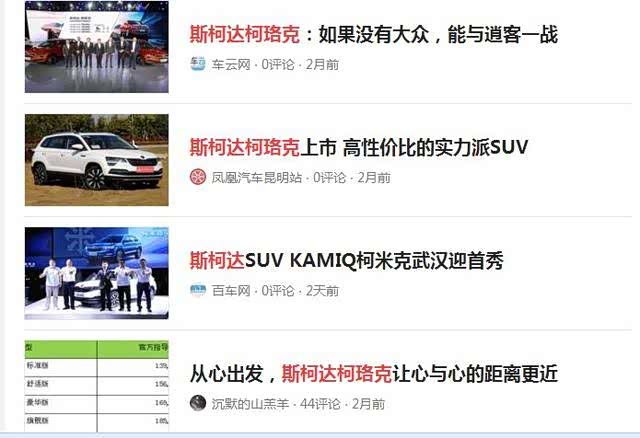The image size is (640, 438).
Task: Open the 凤凰汽车昆明站 source name link
Action: (256, 178)
